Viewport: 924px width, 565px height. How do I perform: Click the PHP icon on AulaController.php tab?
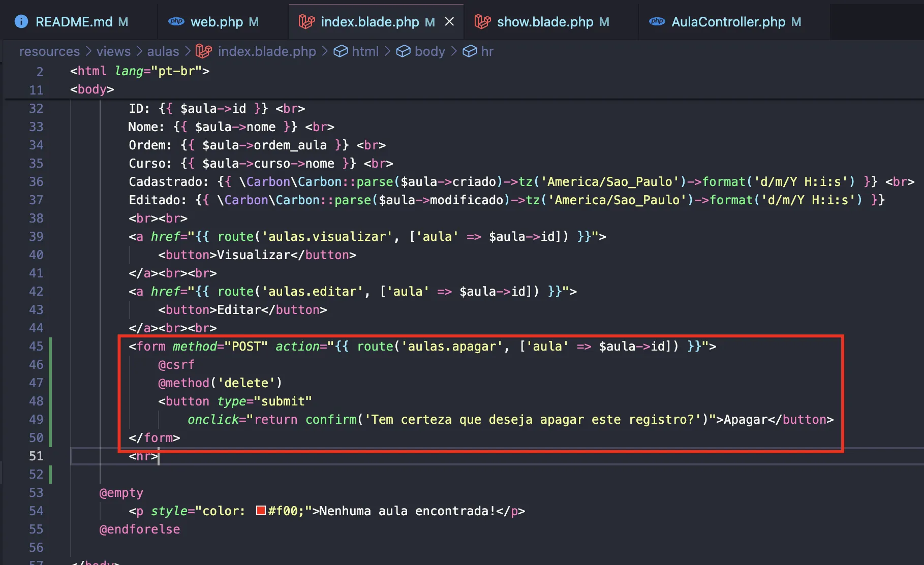tap(657, 21)
